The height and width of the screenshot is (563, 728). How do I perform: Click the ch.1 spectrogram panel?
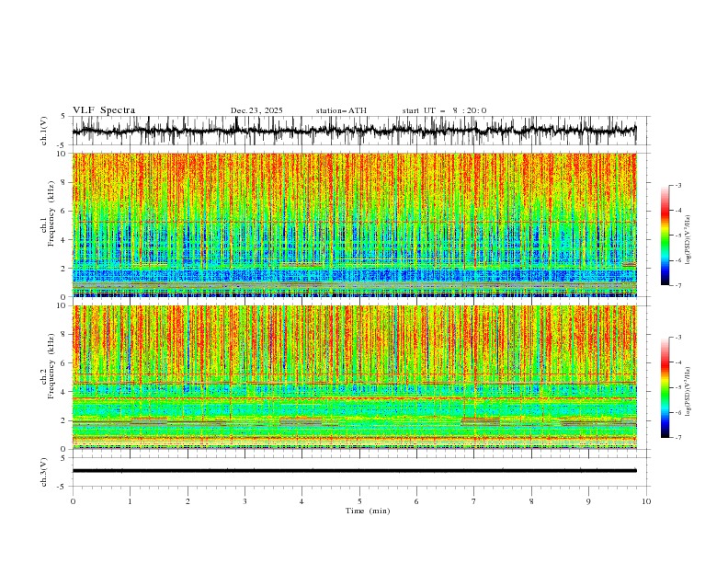[354, 224]
